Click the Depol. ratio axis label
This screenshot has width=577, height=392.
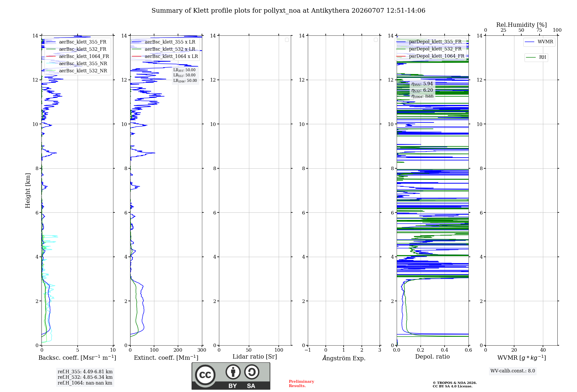click(x=432, y=357)
